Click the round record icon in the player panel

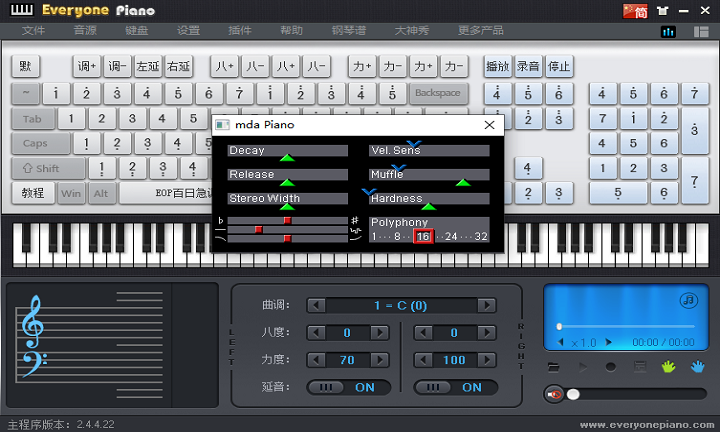(611, 367)
